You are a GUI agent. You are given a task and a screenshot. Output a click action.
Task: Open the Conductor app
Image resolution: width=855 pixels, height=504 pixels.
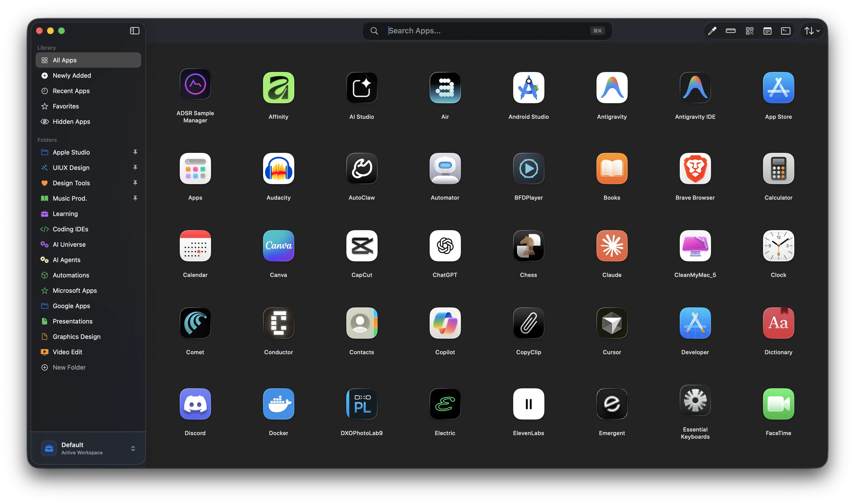pyautogui.click(x=278, y=323)
